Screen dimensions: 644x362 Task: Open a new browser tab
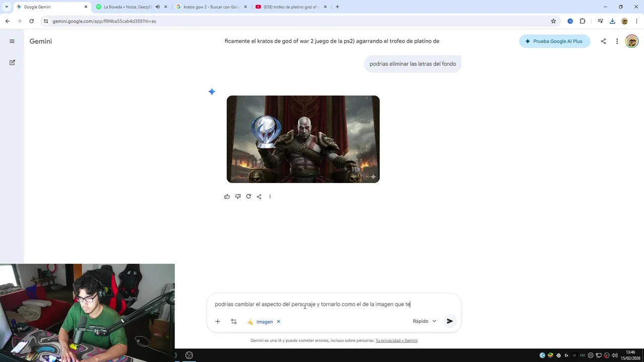pos(337,7)
